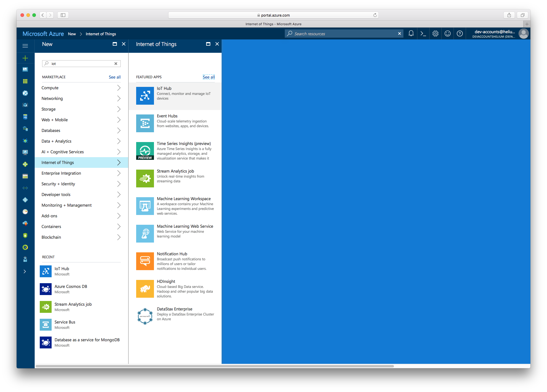Open the Cloud Shell terminal icon
Screen dimensions: 547x392
coord(423,34)
